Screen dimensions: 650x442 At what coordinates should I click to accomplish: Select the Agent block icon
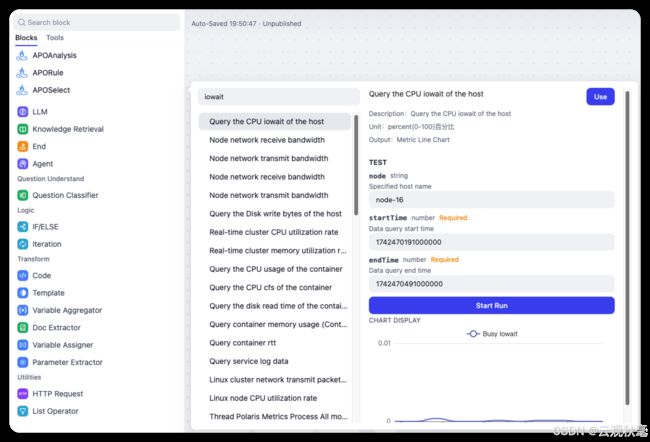[23, 164]
